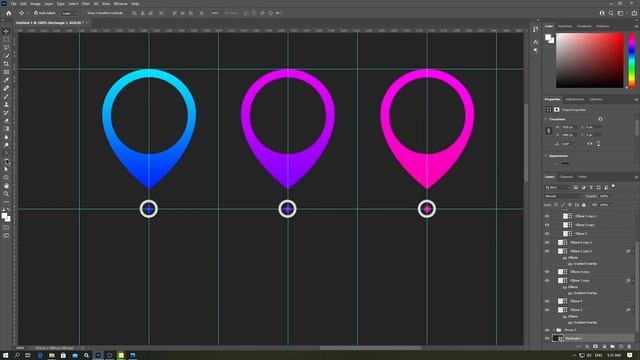640x360 pixels.
Task: Create a new group folder icon
Action: point(613,347)
